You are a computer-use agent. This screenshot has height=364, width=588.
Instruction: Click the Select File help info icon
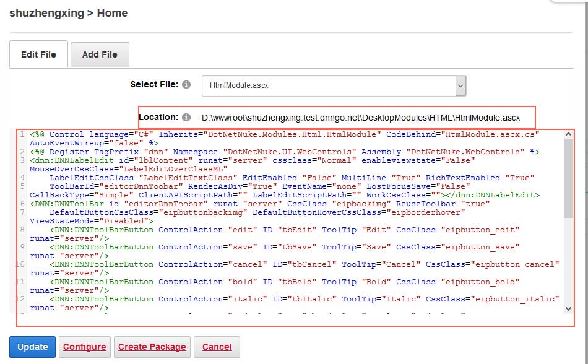click(186, 85)
